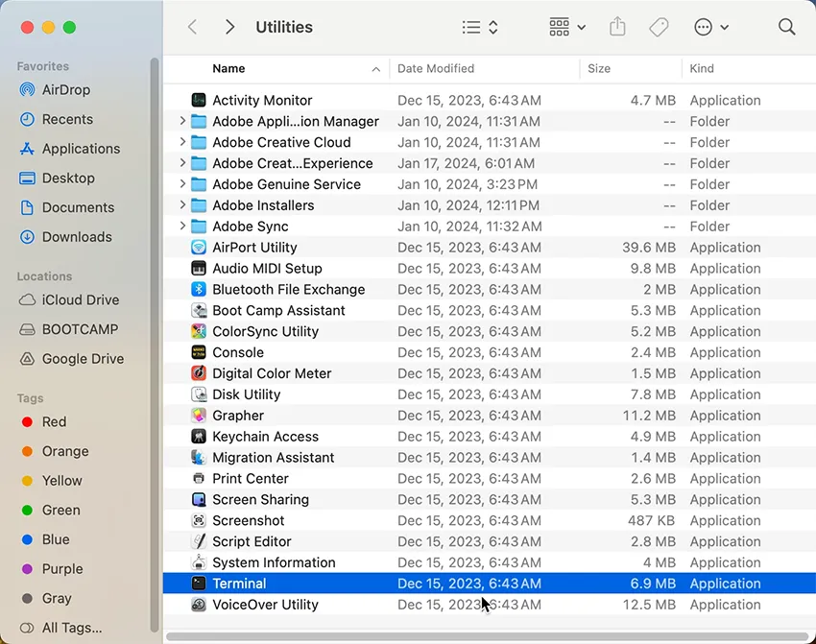Viewport: 816px width, 644px height.
Task: Open Google Drive location
Action: tap(71, 358)
